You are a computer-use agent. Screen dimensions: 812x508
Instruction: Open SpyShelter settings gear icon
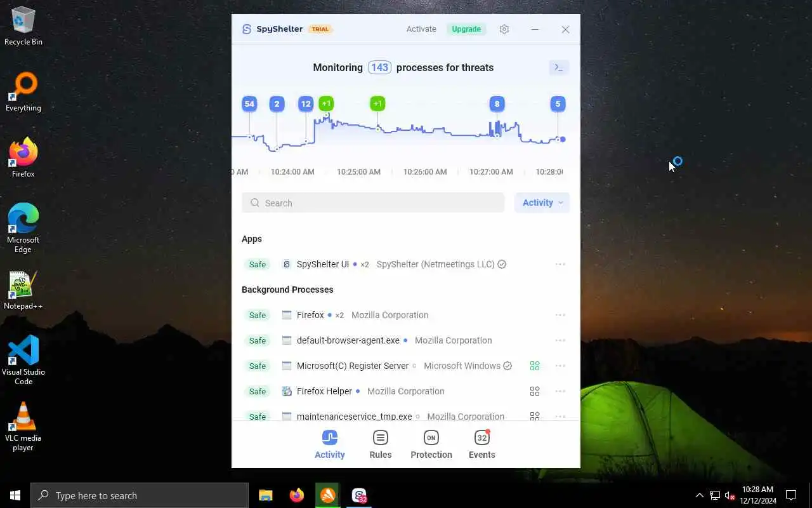pyautogui.click(x=504, y=29)
